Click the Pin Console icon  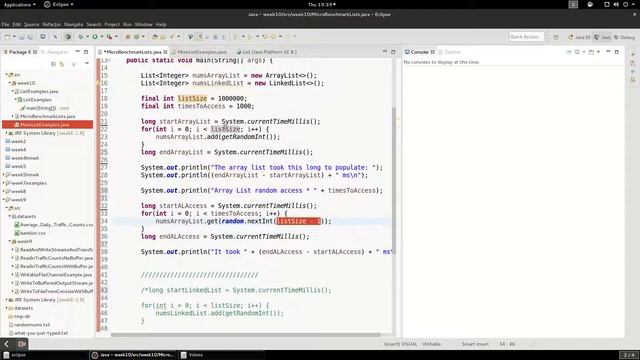pyautogui.click(x=569, y=52)
